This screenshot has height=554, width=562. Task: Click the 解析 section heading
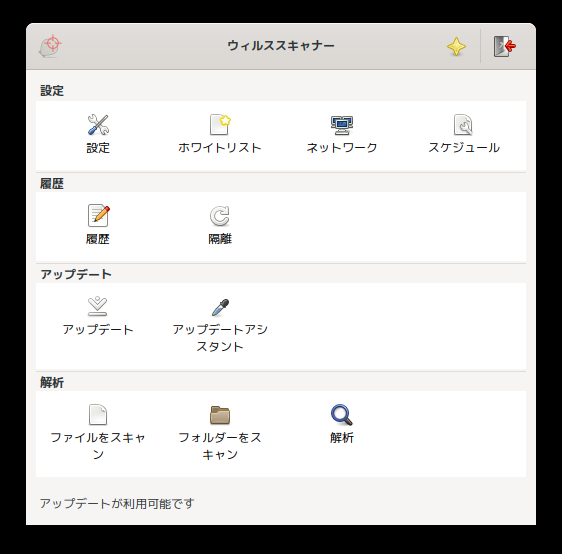(x=52, y=383)
